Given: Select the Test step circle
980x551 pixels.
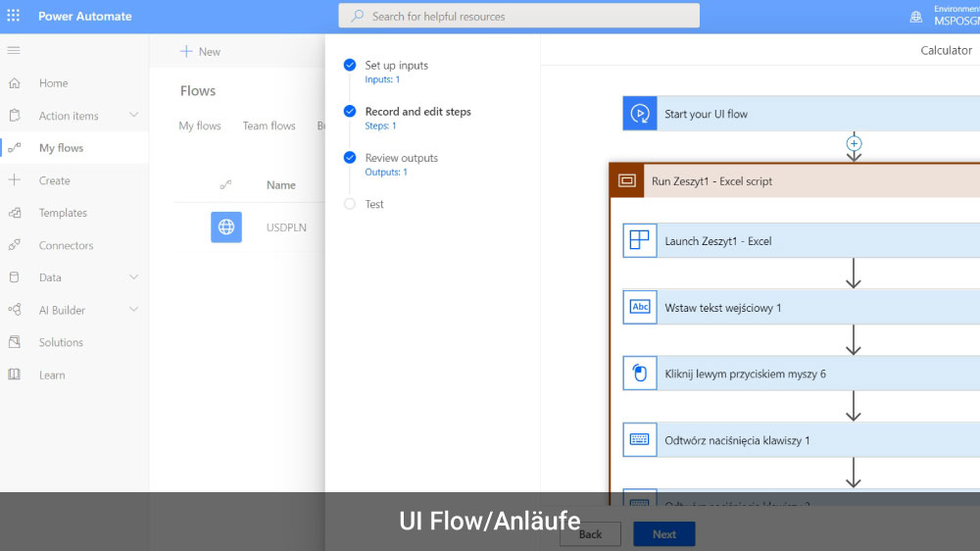Looking at the screenshot, I should pyautogui.click(x=350, y=204).
